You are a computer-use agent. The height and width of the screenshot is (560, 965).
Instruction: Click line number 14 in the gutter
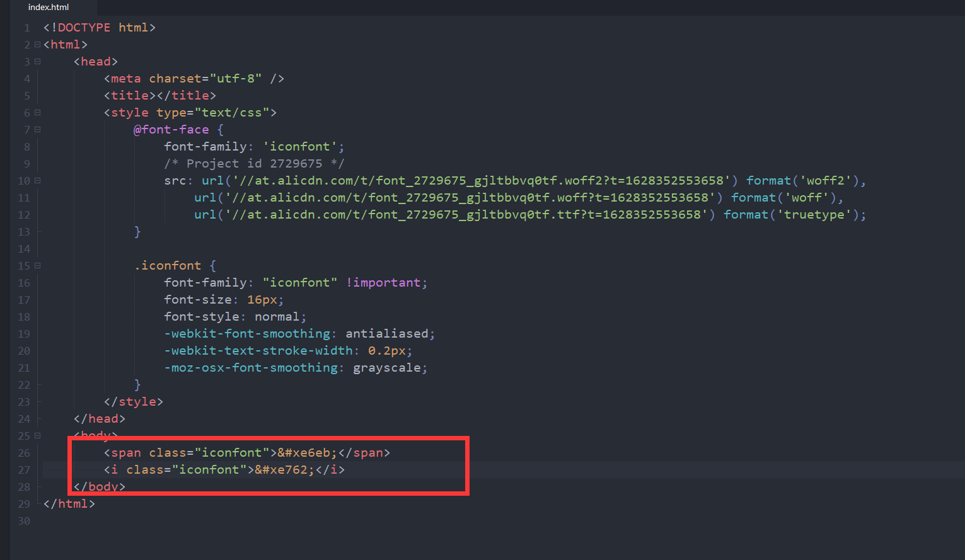[24, 249]
